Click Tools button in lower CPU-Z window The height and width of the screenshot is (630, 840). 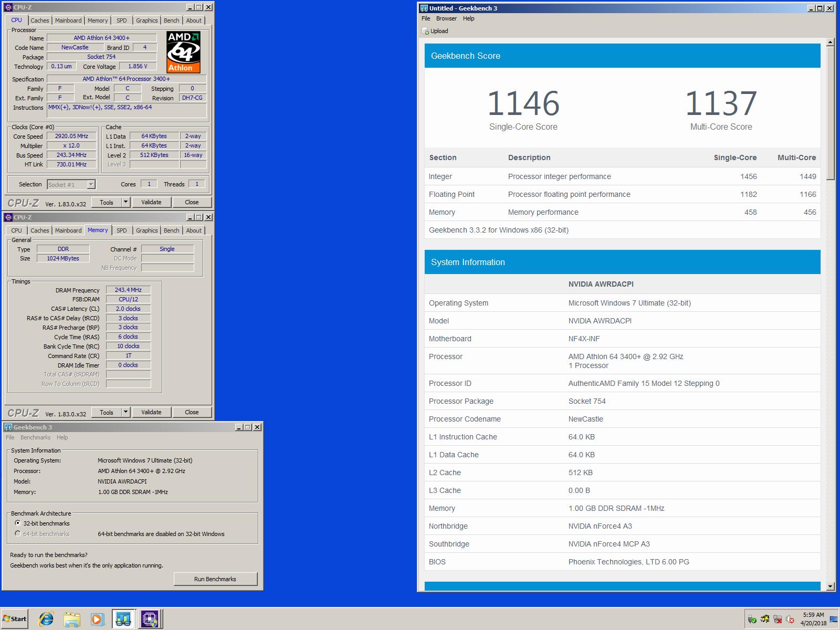107,412
